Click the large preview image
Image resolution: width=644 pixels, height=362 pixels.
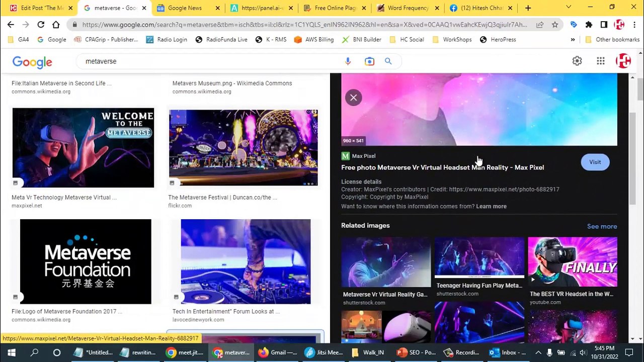479,110
